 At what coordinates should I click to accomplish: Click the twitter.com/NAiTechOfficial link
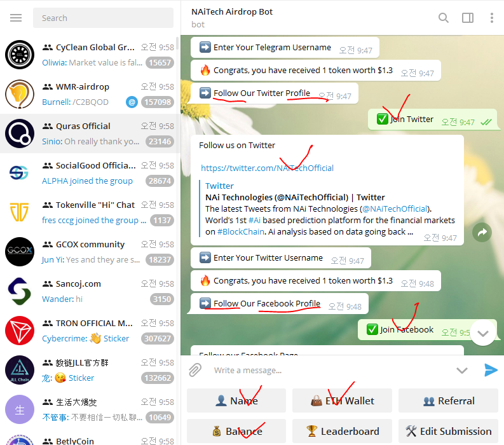click(267, 168)
